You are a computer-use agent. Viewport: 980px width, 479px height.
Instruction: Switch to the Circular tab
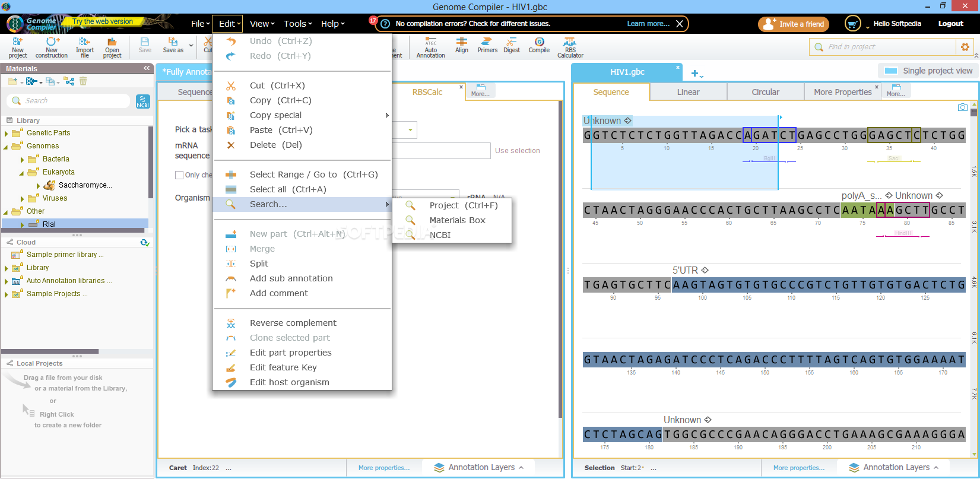tap(765, 92)
